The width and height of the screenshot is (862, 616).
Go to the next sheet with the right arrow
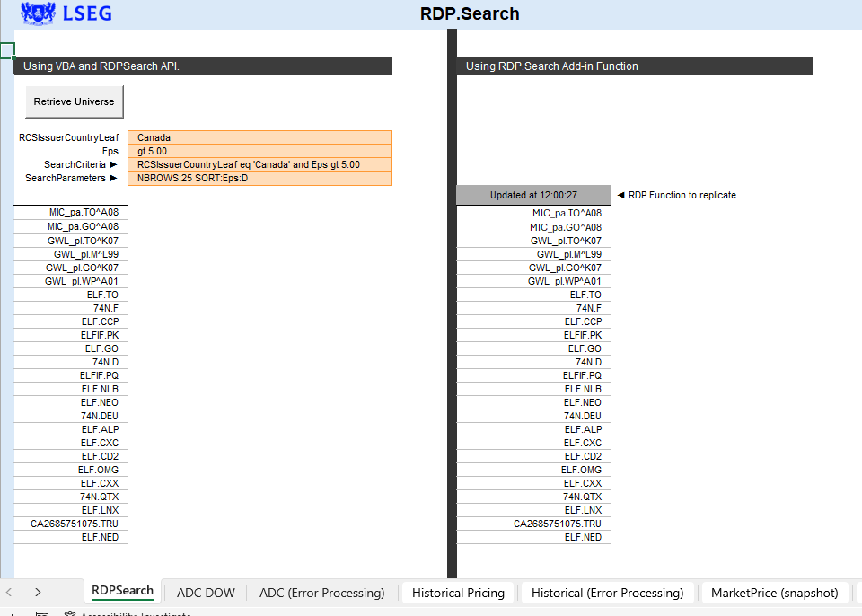click(x=38, y=593)
